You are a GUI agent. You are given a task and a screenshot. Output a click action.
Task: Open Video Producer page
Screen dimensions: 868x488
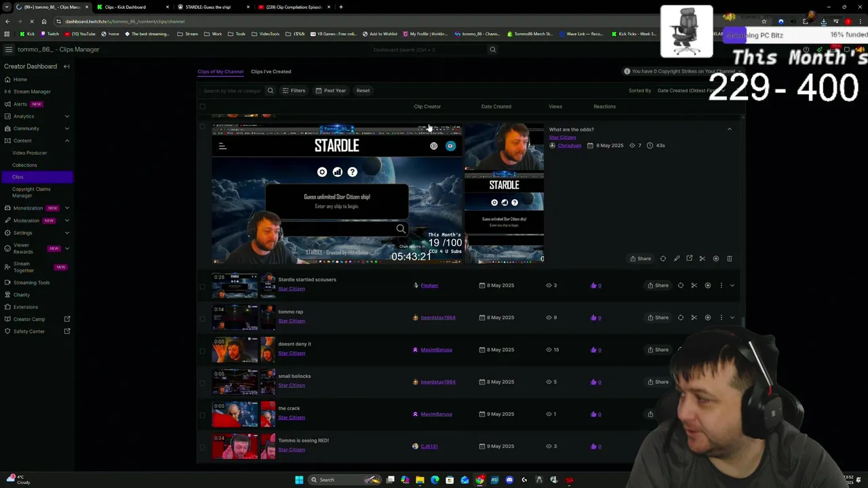click(x=29, y=152)
